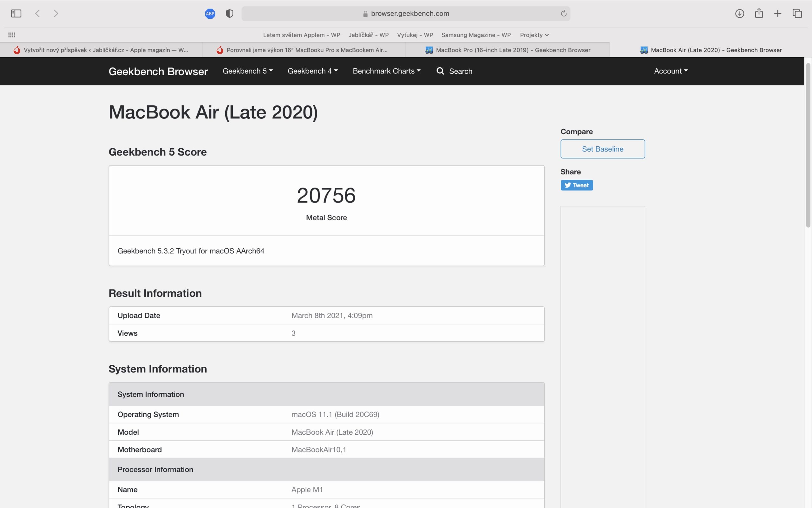Click the Model value MacBook Air (Late 2020)

[x=332, y=432]
